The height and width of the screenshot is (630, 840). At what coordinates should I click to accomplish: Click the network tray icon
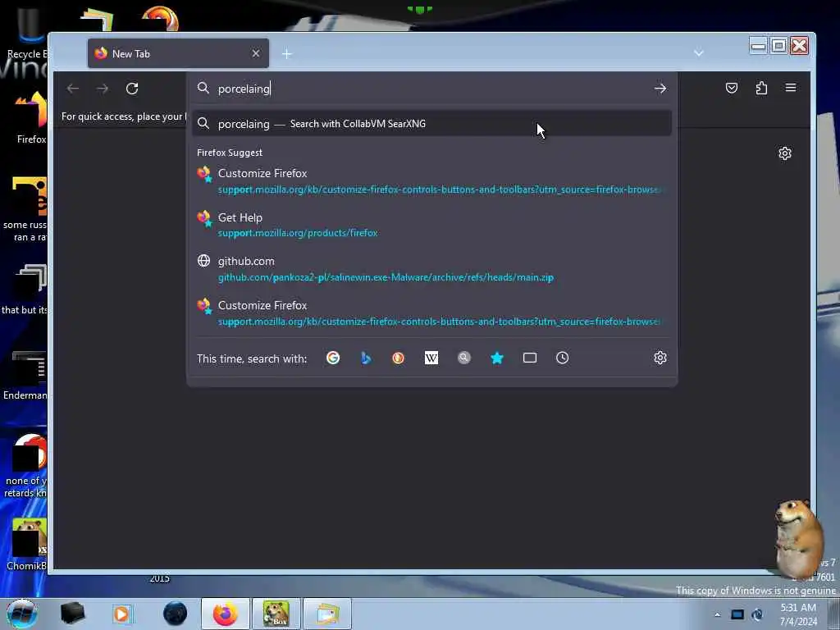(x=737, y=614)
